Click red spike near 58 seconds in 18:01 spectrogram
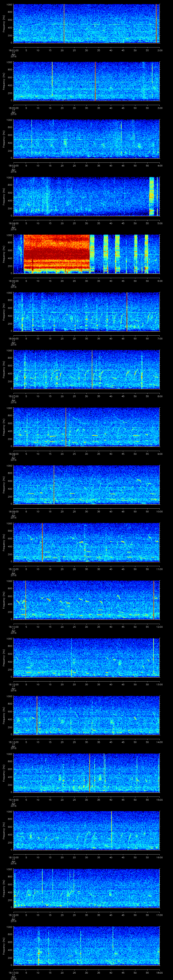The image size is (173, 980). click(x=156, y=24)
